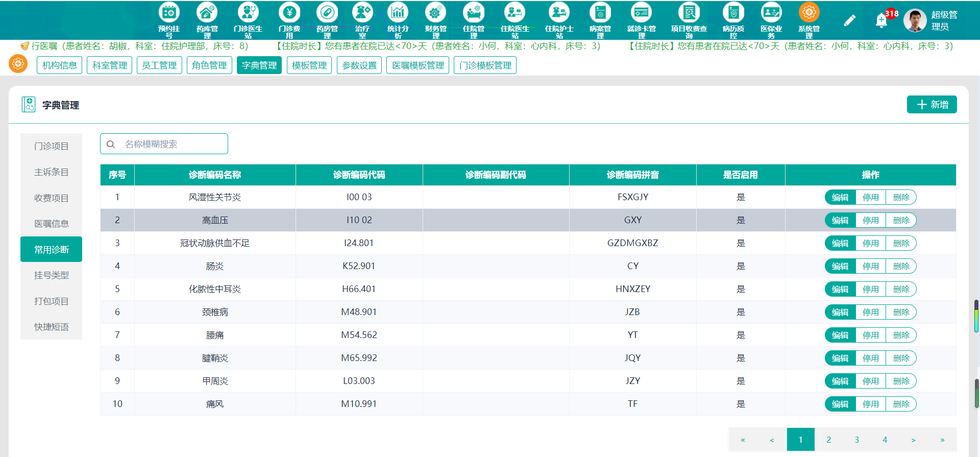Go to page 3 in pagination

pyautogui.click(x=857, y=440)
